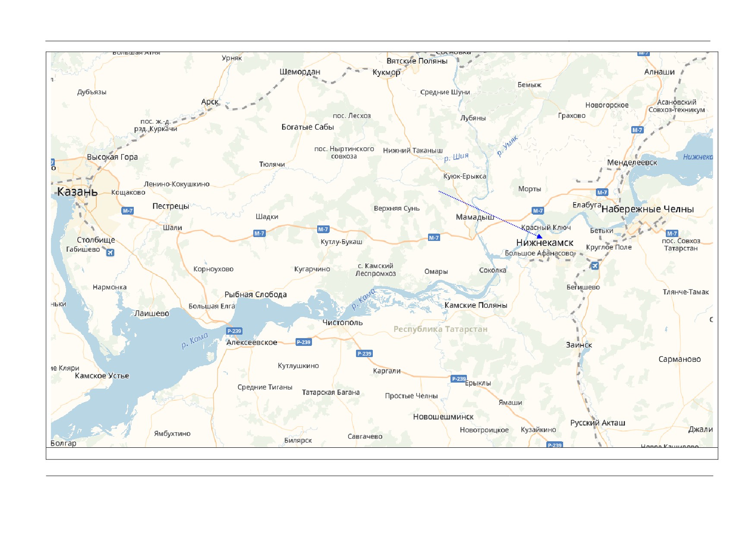Viewport: 756px width, 535px height.
Task: Select the Дубъязы label
Action: (91, 92)
